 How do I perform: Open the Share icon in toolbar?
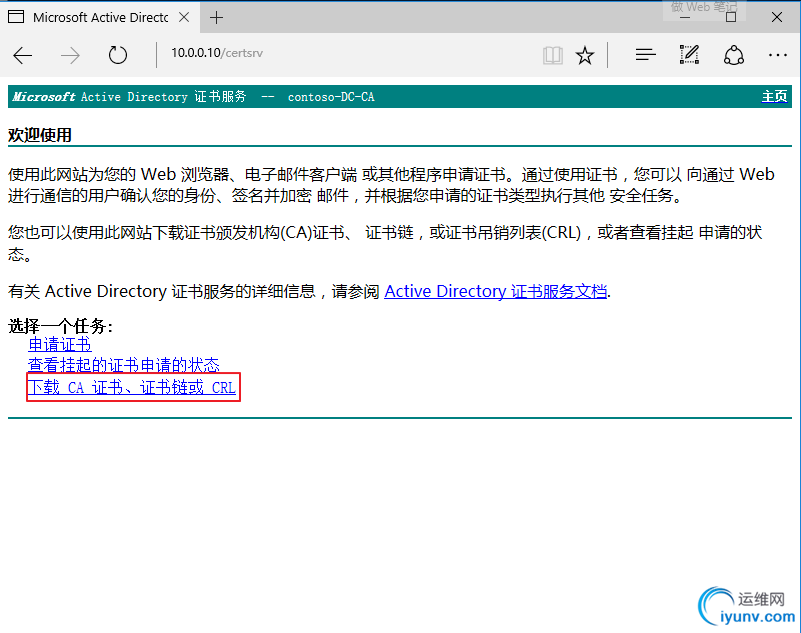734,55
